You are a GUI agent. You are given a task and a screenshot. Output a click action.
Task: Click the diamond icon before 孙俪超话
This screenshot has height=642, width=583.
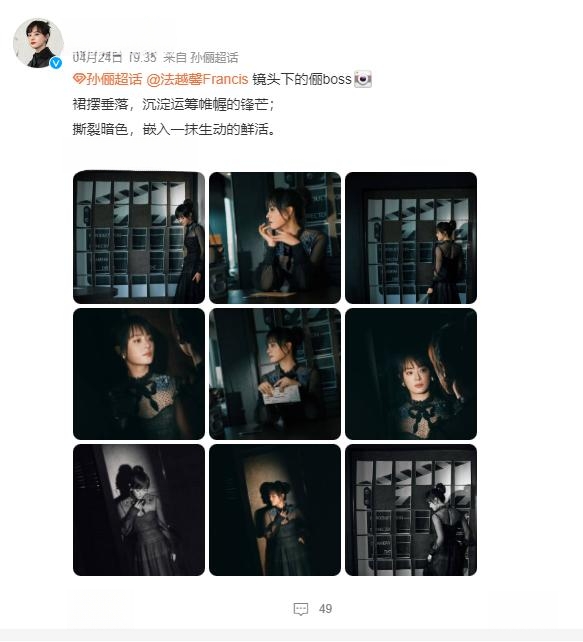(79, 79)
